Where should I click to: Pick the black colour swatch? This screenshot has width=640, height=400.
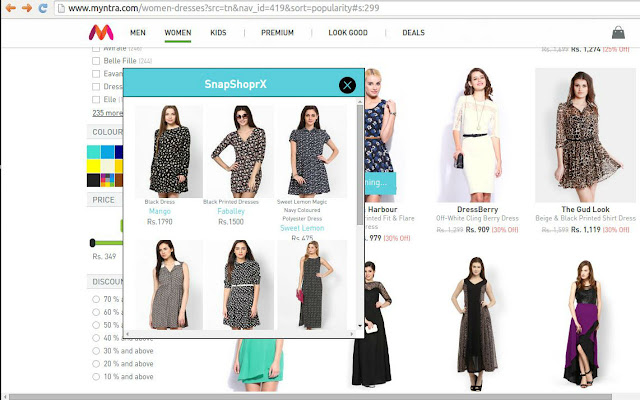point(93,180)
